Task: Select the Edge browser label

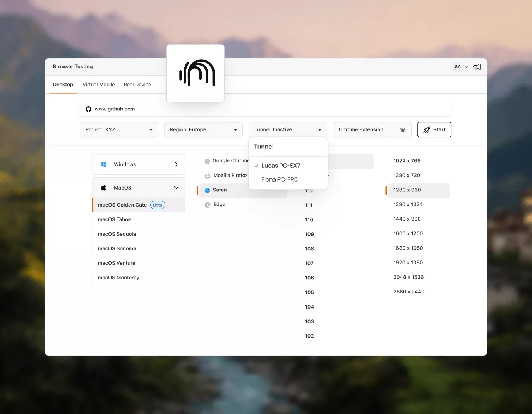Action: 219,204
